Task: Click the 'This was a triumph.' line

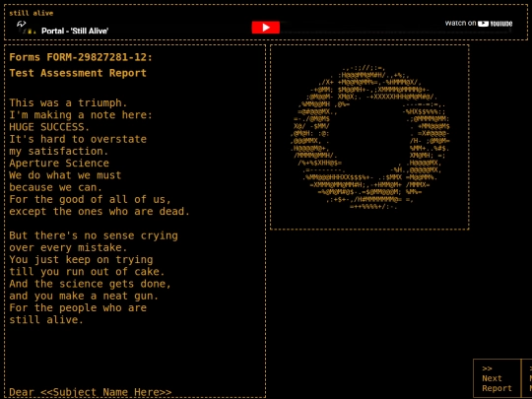Action: pyautogui.click(x=68, y=102)
